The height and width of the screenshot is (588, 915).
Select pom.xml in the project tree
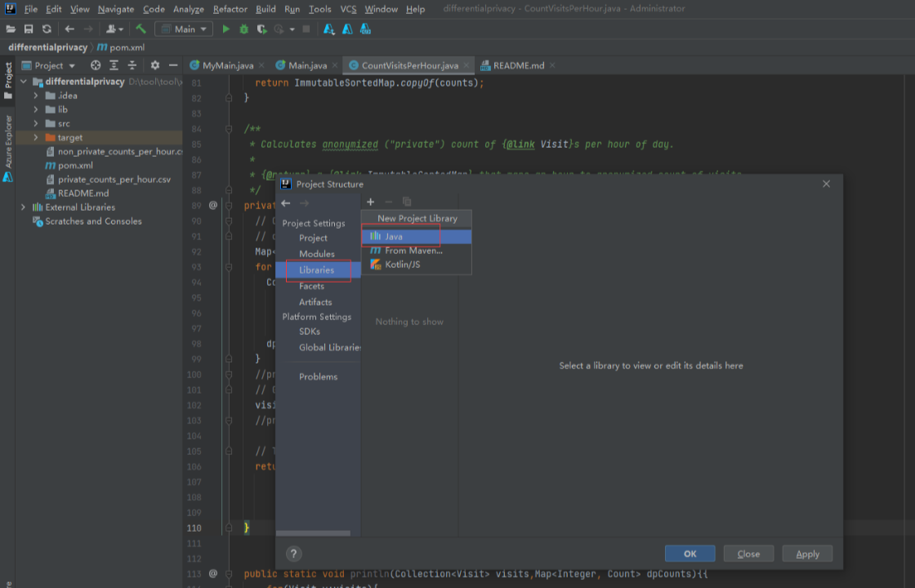75,166
